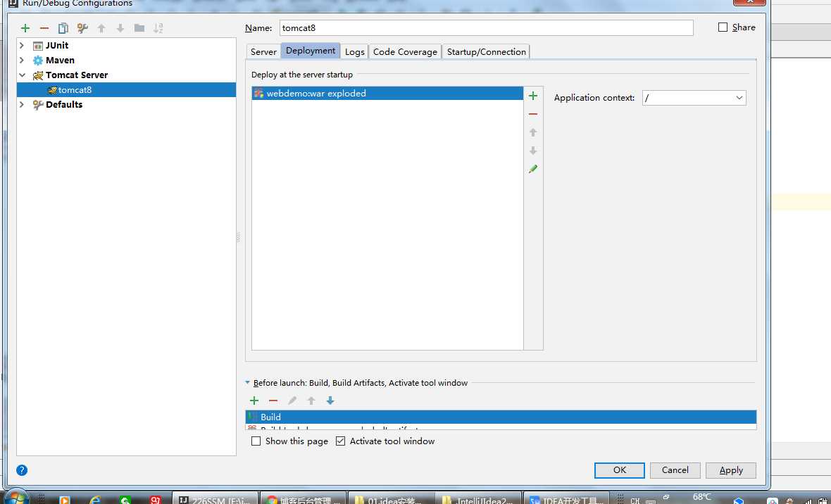Viewport: 831px width, 504px height.
Task: Switch to the Server tab
Action: 263,51
